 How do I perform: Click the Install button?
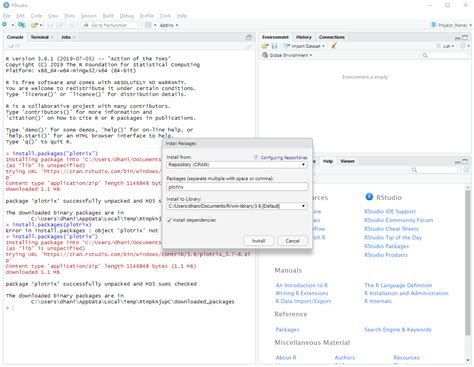259,241
